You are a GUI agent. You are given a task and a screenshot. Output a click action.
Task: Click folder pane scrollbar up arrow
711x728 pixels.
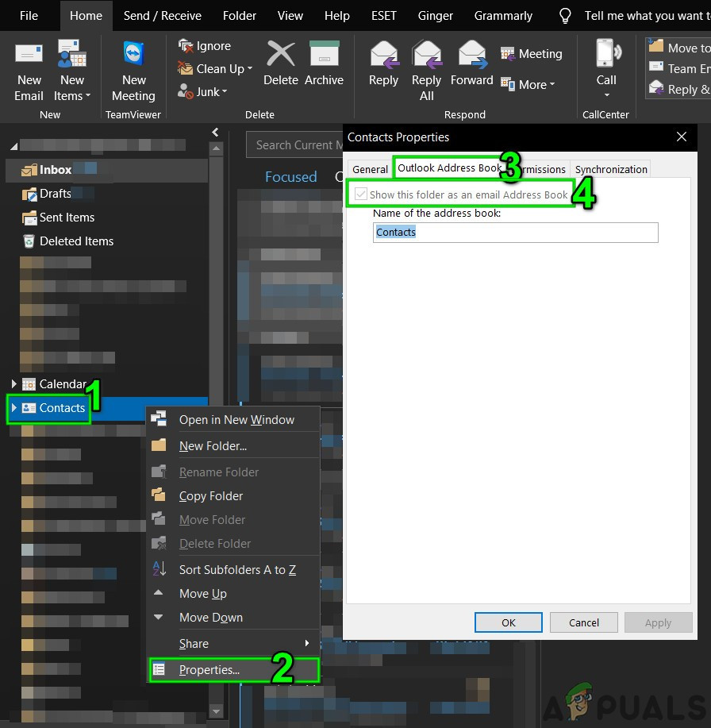pos(216,149)
